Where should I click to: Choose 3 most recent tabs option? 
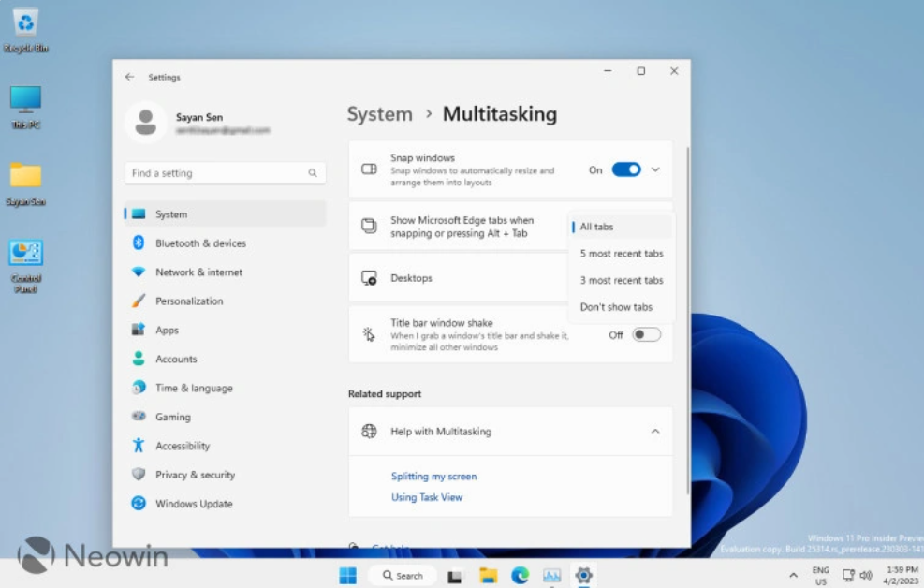coord(621,281)
